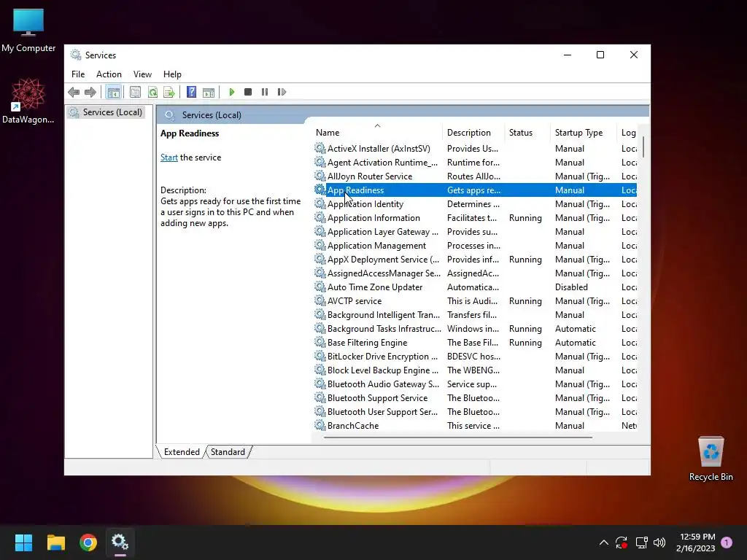This screenshot has height=560, width=747.
Task: Click the Restart Service toolbar icon
Action: coord(282,92)
